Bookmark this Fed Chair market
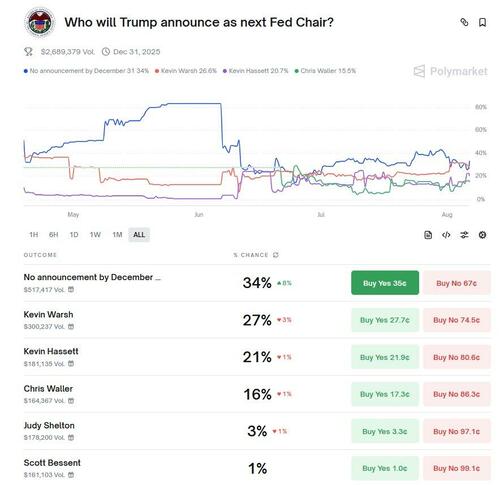 click(482, 22)
